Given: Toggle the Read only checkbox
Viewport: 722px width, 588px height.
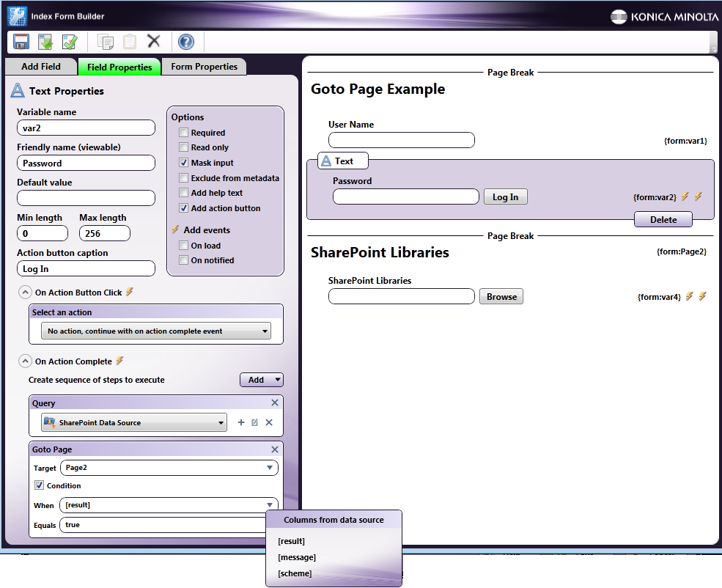Looking at the screenshot, I should coord(183,147).
